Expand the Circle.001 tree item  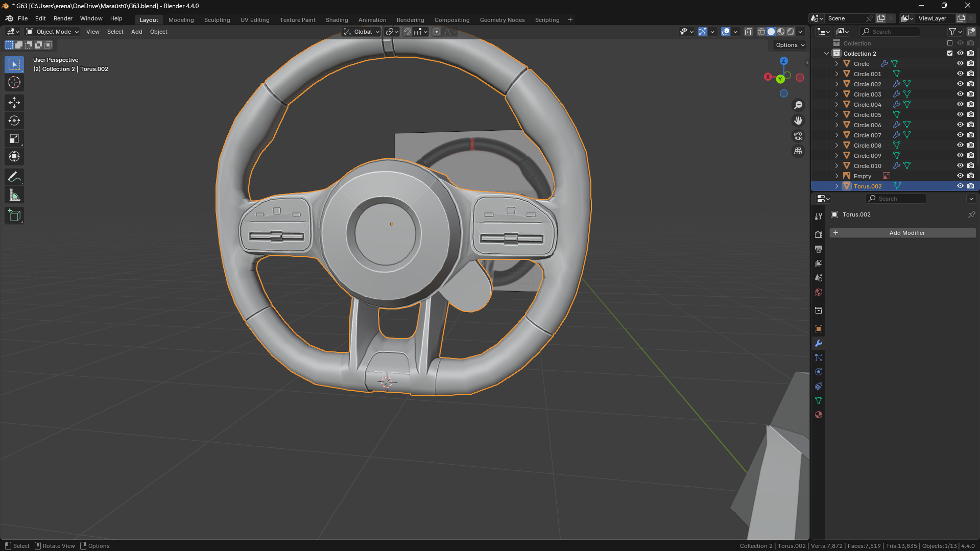pos(836,74)
